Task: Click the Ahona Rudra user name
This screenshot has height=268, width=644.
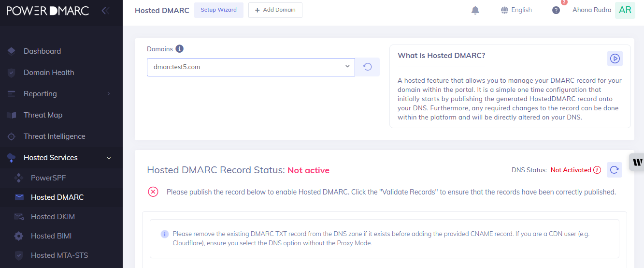Action: [592, 10]
